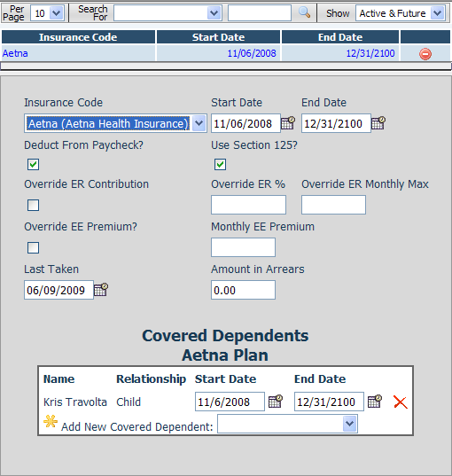452x476 pixels.
Task: Expand the Per Page dropdown
Action: 47,13
